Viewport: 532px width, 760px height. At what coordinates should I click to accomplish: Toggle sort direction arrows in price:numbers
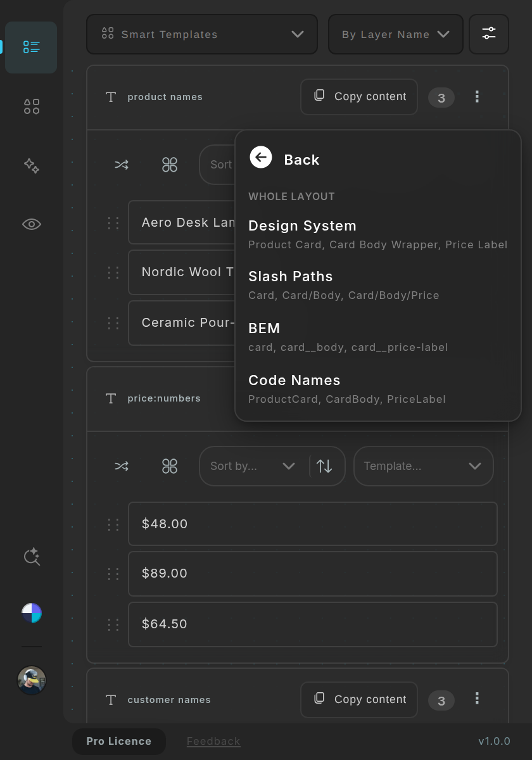tap(324, 466)
